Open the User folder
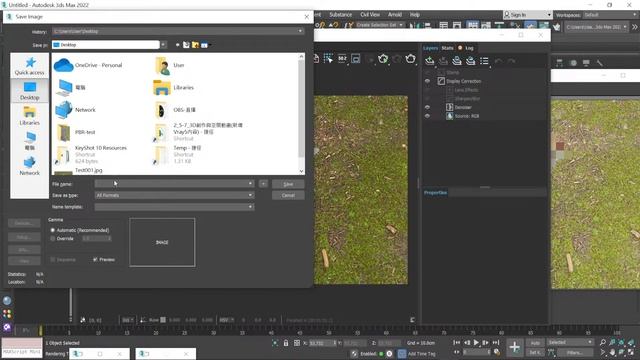 tap(169, 65)
